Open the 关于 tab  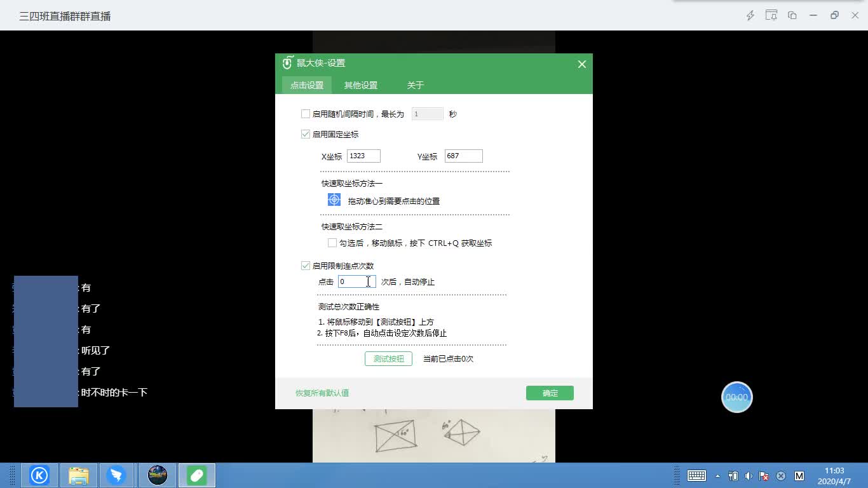pyautogui.click(x=414, y=85)
